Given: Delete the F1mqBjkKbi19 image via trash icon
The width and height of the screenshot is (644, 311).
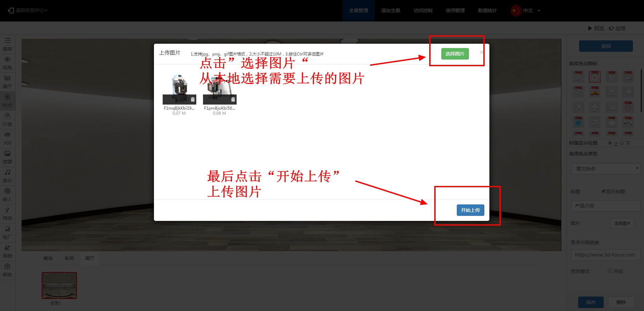Looking at the screenshot, I should pyautogui.click(x=193, y=100).
